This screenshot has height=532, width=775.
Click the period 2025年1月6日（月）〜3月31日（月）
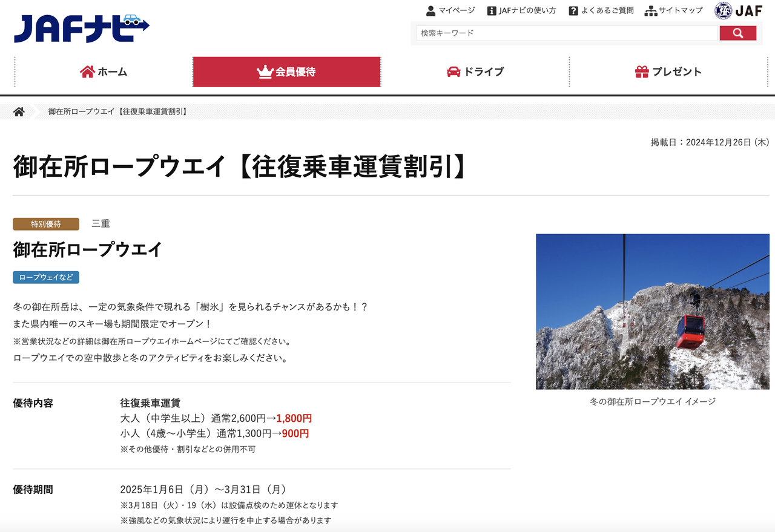pos(203,490)
